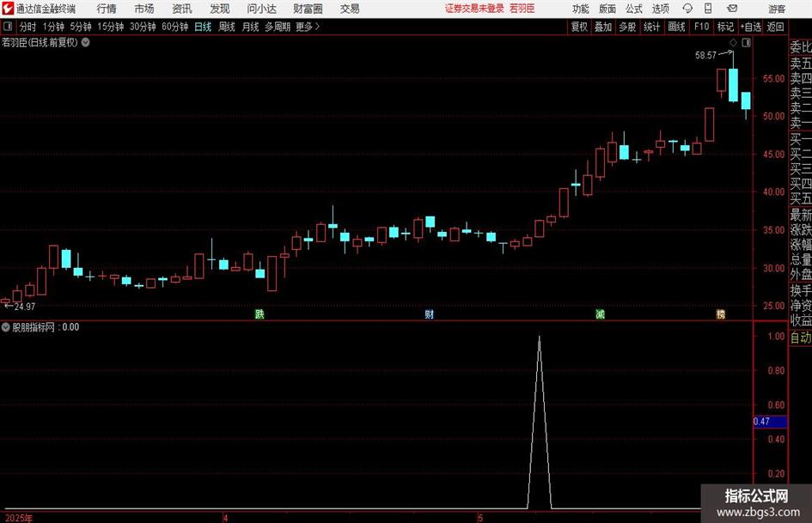Open the 交易 menu

coord(350,9)
